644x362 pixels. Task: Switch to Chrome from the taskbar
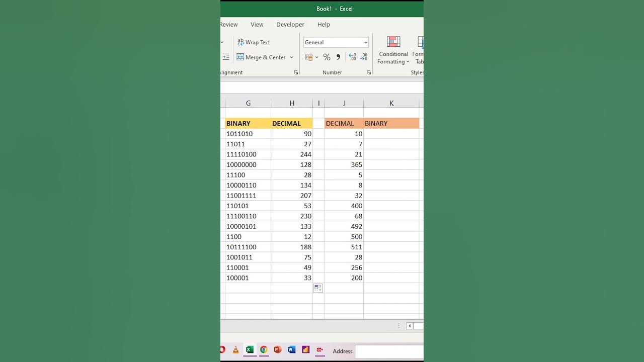263,350
